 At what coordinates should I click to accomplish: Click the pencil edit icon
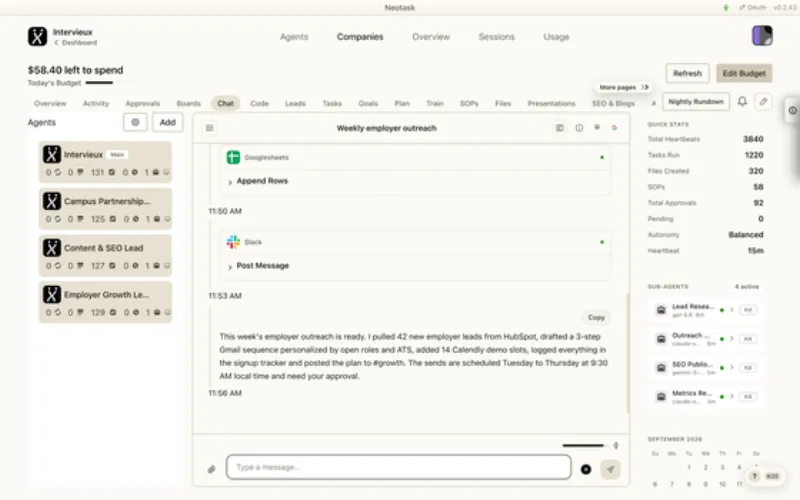pos(763,102)
